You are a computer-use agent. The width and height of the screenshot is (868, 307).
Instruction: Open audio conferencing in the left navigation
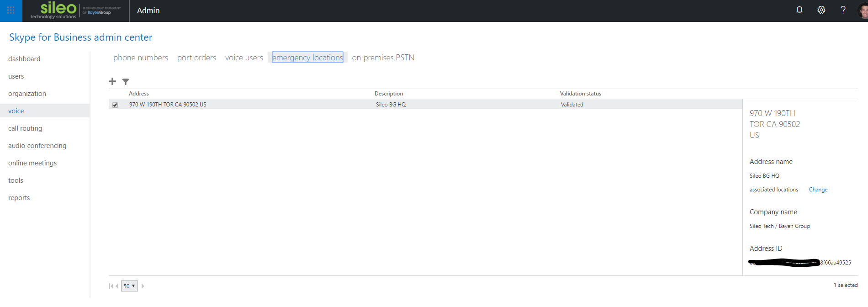(x=37, y=146)
